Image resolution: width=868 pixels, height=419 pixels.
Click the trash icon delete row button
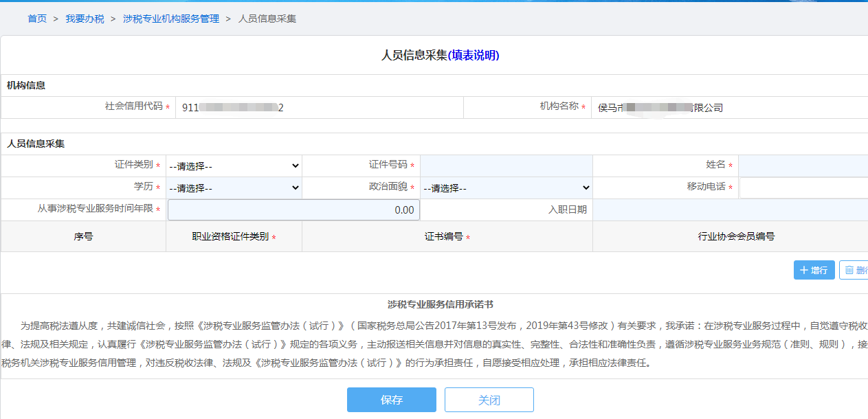pos(854,270)
